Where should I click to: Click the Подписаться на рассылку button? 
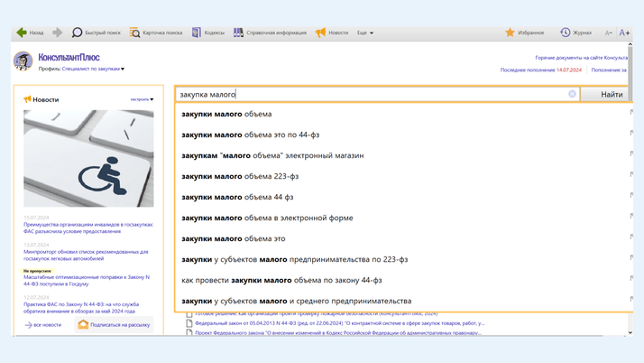(114, 324)
